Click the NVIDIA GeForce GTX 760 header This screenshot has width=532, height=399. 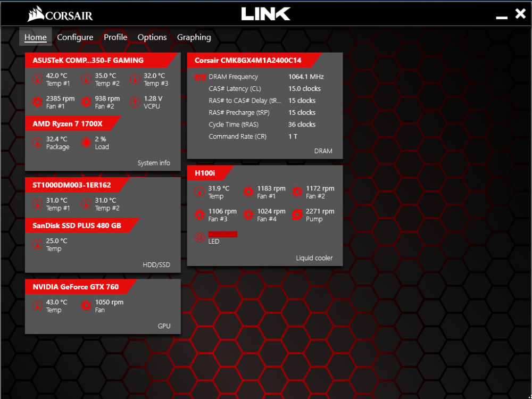point(76,287)
